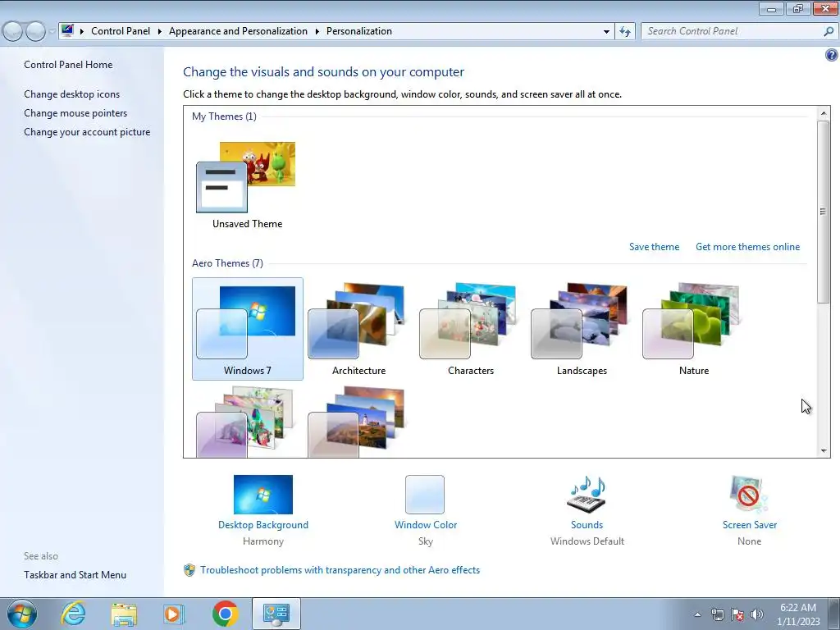Click Appearance and Personalization breadcrumb
The width and height of the screenshot is (840, 630).
coord(238,31)
